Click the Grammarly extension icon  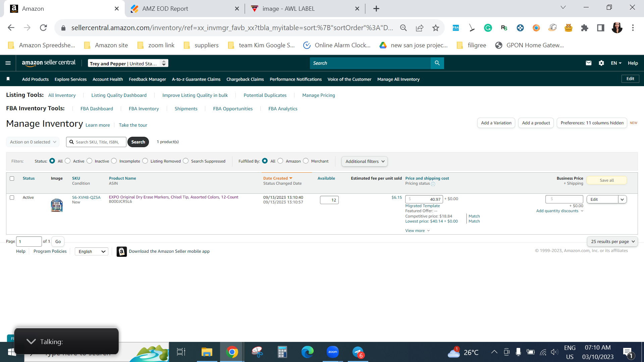488,28
